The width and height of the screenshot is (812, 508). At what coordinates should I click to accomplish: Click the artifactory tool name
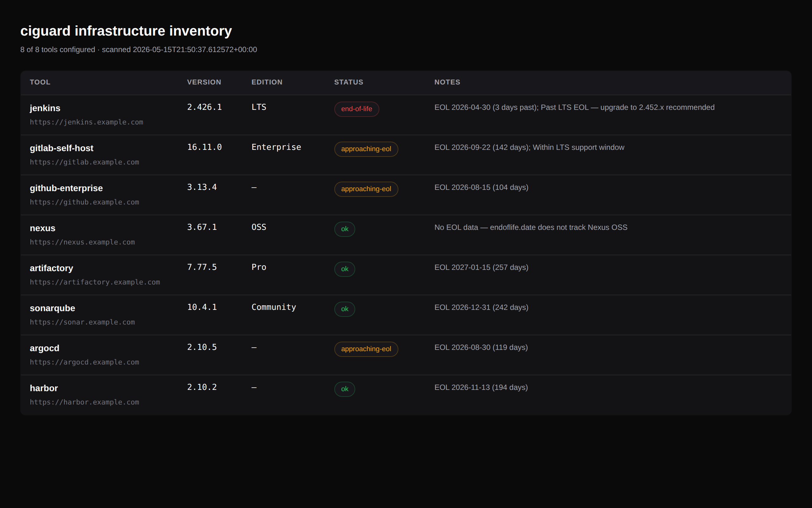click(x=51, y=268)
